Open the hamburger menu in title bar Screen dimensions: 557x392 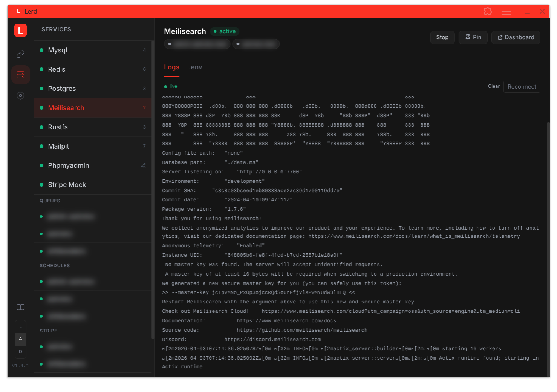[506, 11]
